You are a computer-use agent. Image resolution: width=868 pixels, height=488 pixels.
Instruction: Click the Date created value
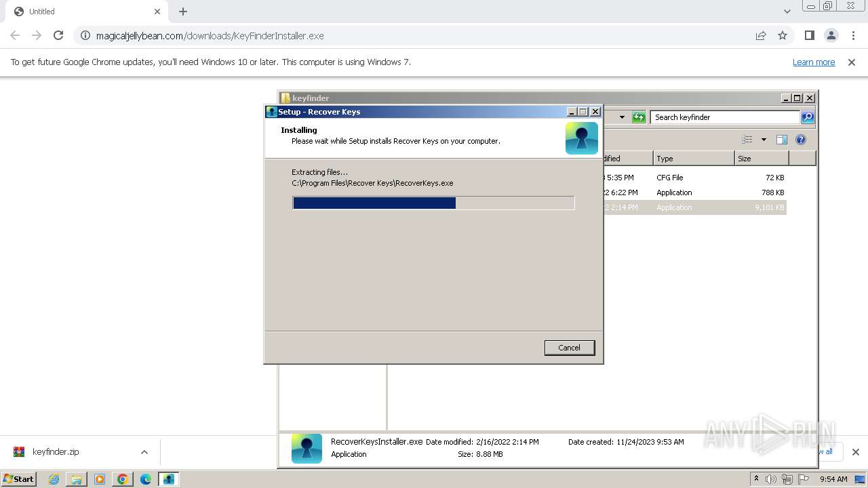[x=650, y=442]
